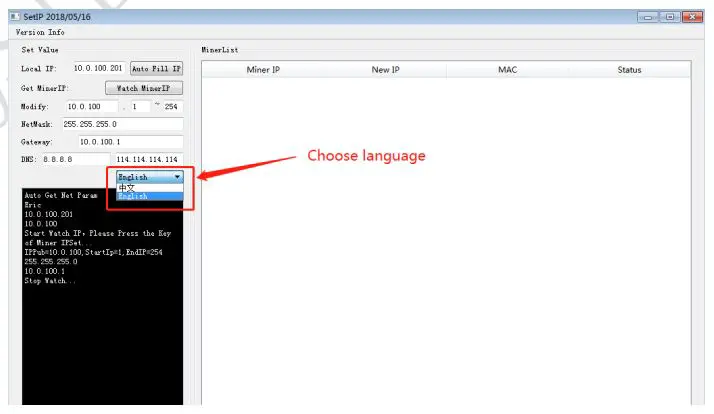Edit the Modify start value field 1
The width and height of the screenshot is (714, 414).
[x=140, y=107]
